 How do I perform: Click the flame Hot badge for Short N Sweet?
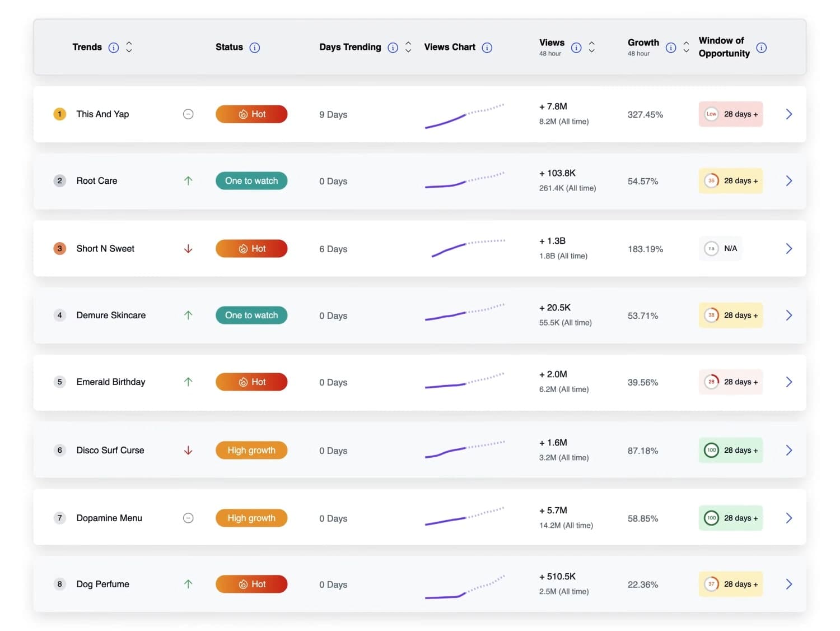pos(251,248)
